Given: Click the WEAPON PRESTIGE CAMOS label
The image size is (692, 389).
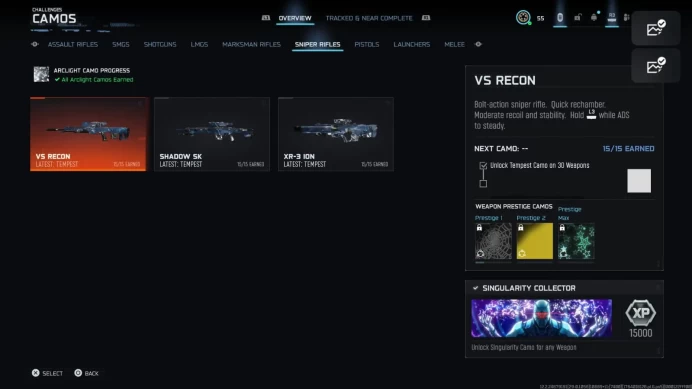Looking at the screenshot, I should coord(514,207).
